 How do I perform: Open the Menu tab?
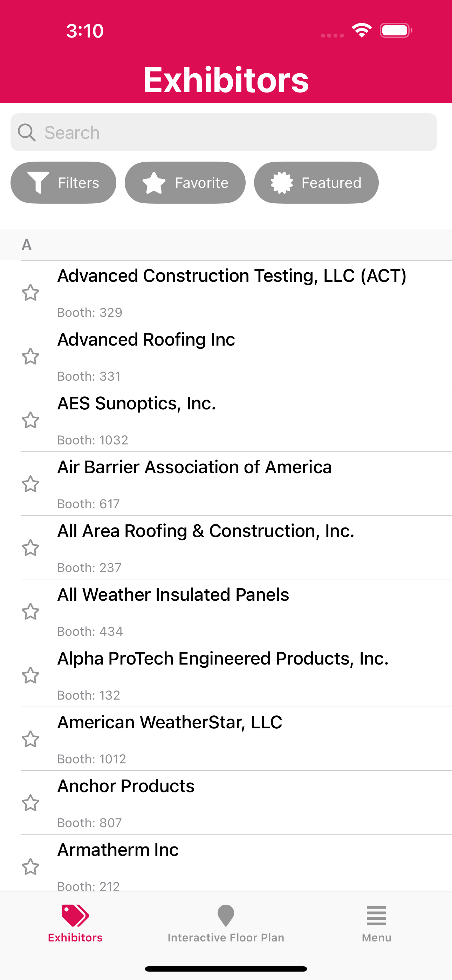click(377, 924)
